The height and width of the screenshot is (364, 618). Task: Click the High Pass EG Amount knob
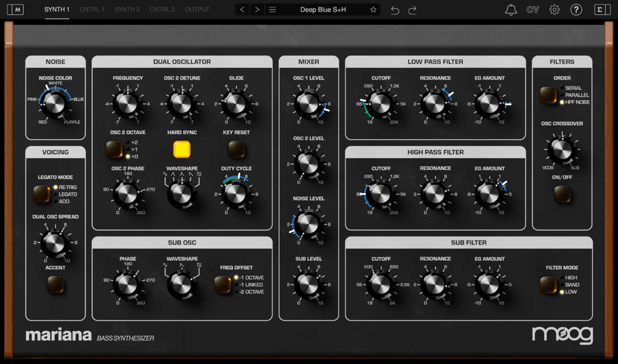coord(489,194)
